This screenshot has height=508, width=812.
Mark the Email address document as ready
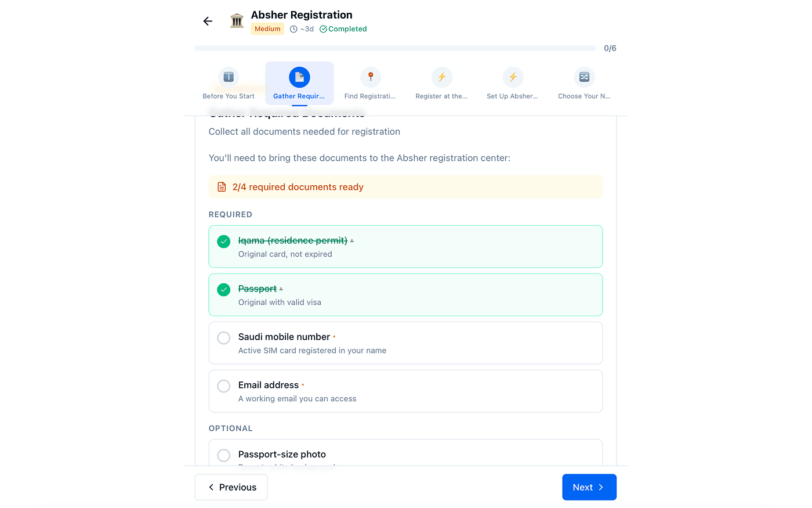tap(223, 385)
